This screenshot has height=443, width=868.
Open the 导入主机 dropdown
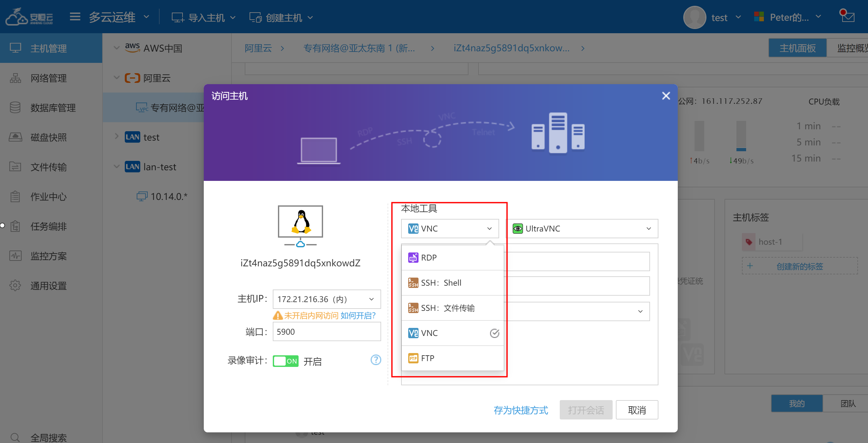(x=204, y=17)
